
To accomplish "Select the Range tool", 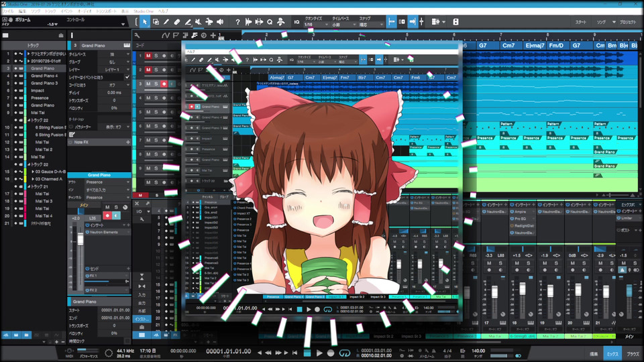I will click(x=156, y=21).
